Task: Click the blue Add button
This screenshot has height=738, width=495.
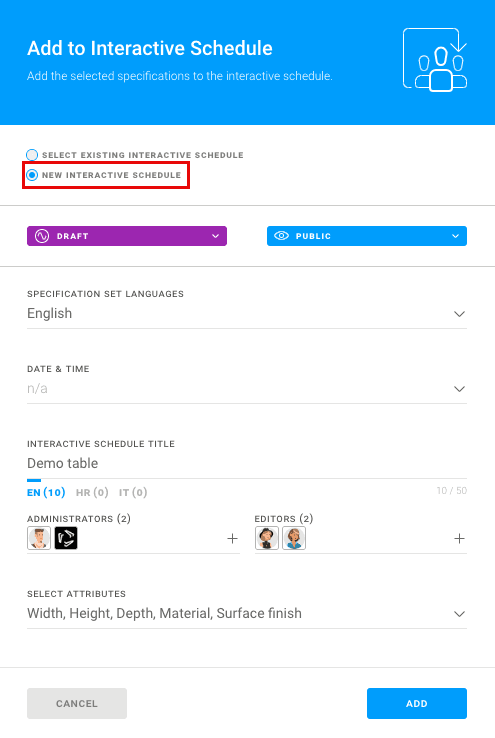Action: (x=416, y=703)
